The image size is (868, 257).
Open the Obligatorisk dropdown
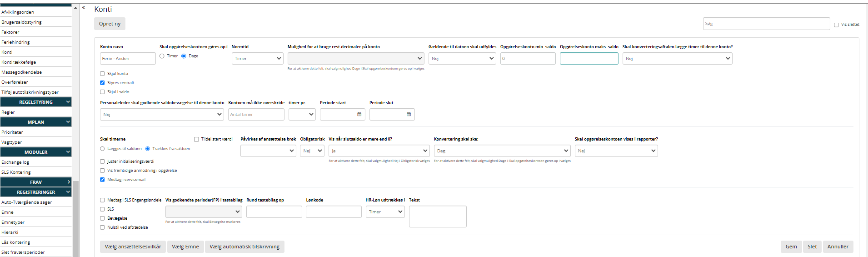[x=312, y=151]
